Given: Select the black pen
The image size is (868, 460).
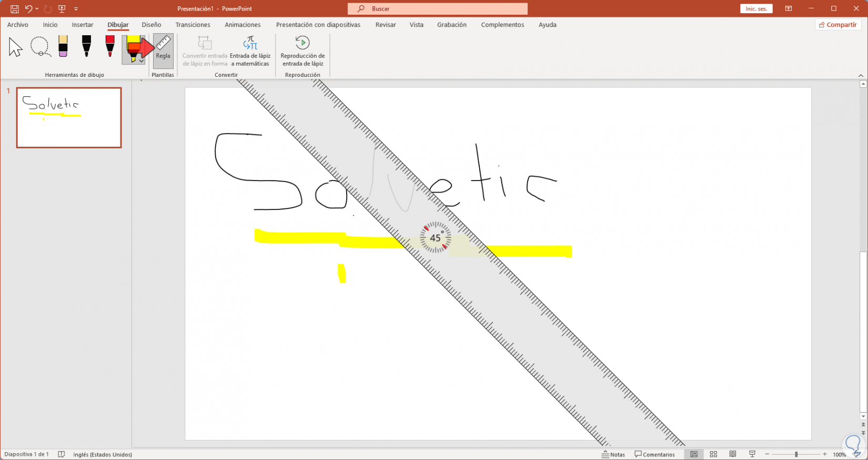Looking at the screenshot, I should [86, 46].
